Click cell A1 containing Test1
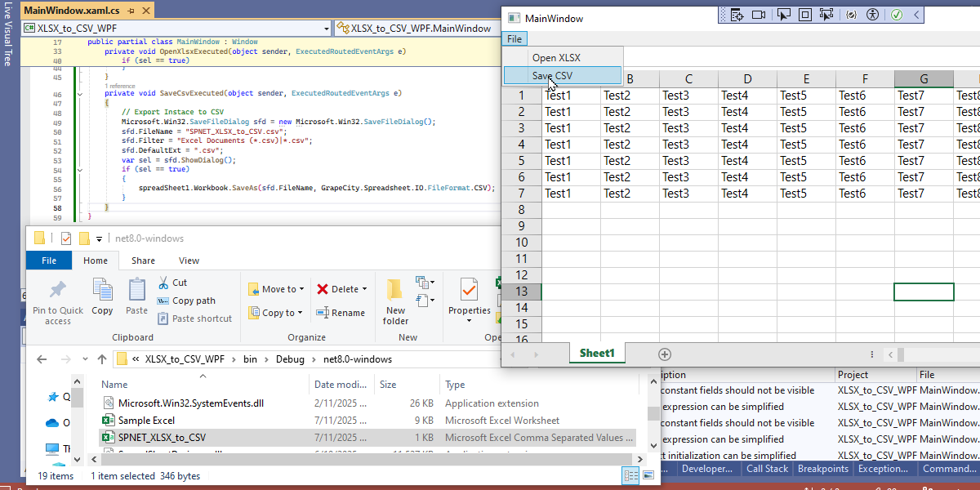Image resolution: width=980 pixels, height=490 pixels. coord(572,96)
